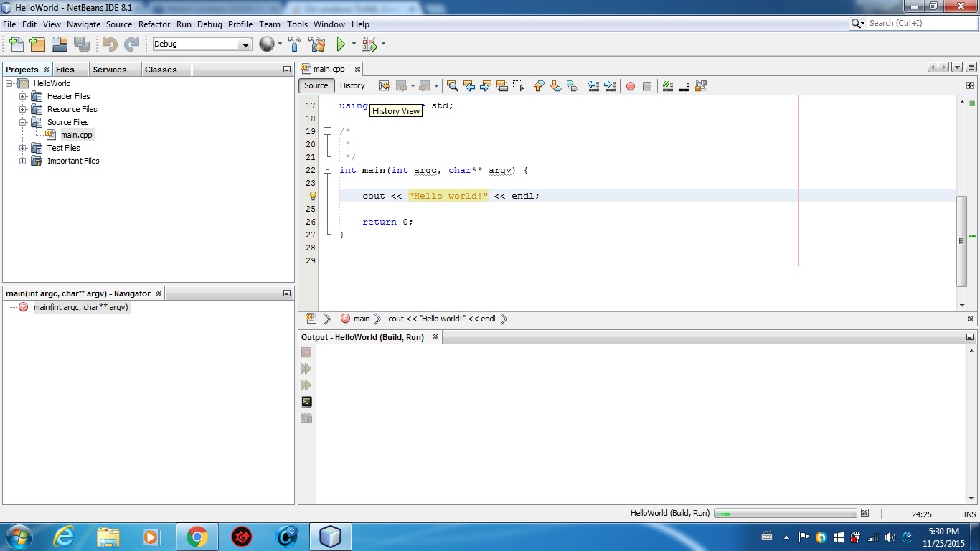Expand the Resource Files folder node
Screen dimensions: 980x551
22,109
